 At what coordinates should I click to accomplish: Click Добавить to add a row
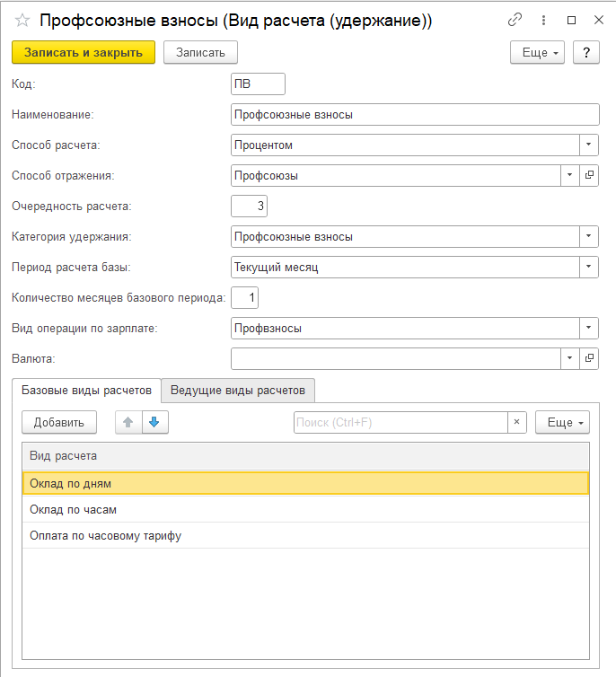59,422
